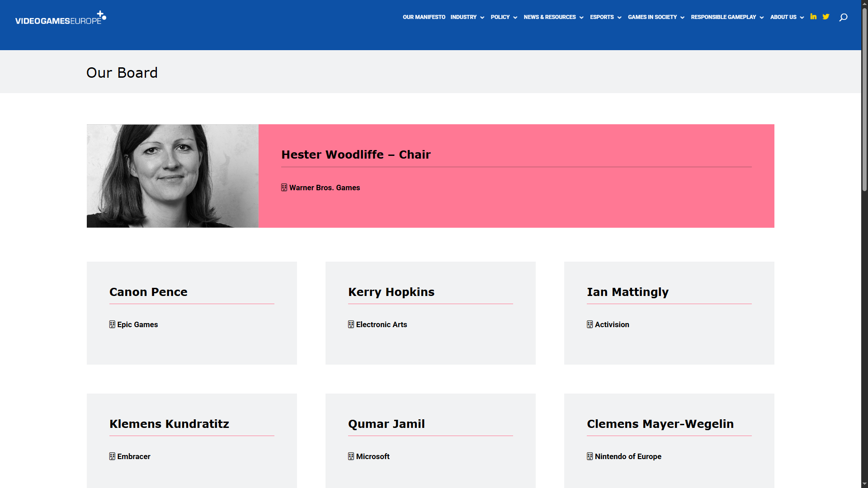Image resolution: width=868 pixels, height=488 pixels.
Task: Select the 'Kerry Hopkins' name
Action: click(x=391, y=292)
